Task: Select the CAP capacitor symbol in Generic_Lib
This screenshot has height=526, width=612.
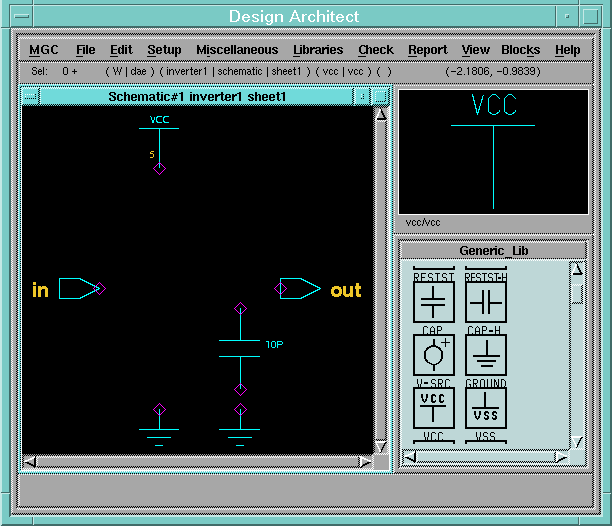Action: point(433,302)
